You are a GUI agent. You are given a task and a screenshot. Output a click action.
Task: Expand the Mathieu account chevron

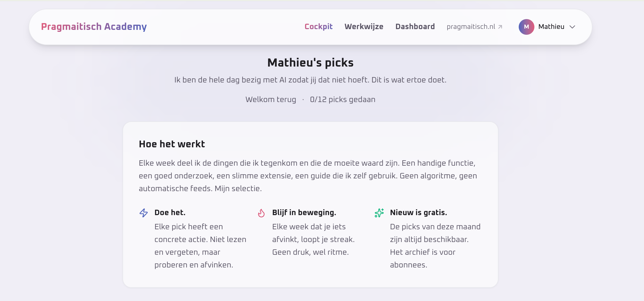pyautogui.click(x=572, y=27)
